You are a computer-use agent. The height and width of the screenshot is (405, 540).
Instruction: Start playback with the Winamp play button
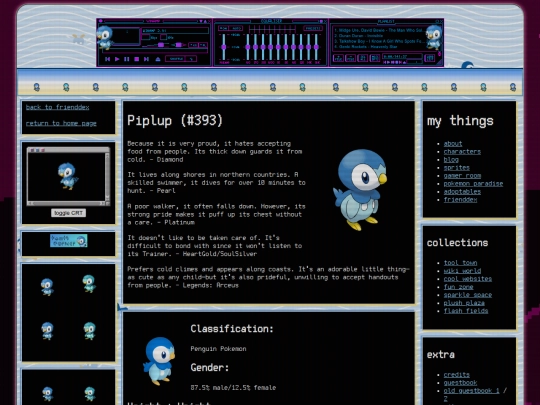point(117,59)
